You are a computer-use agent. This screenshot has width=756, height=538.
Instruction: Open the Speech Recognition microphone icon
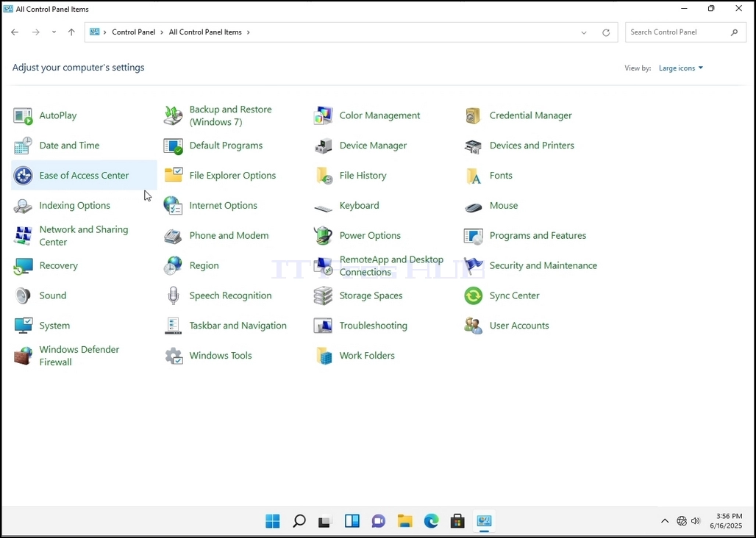173,295
